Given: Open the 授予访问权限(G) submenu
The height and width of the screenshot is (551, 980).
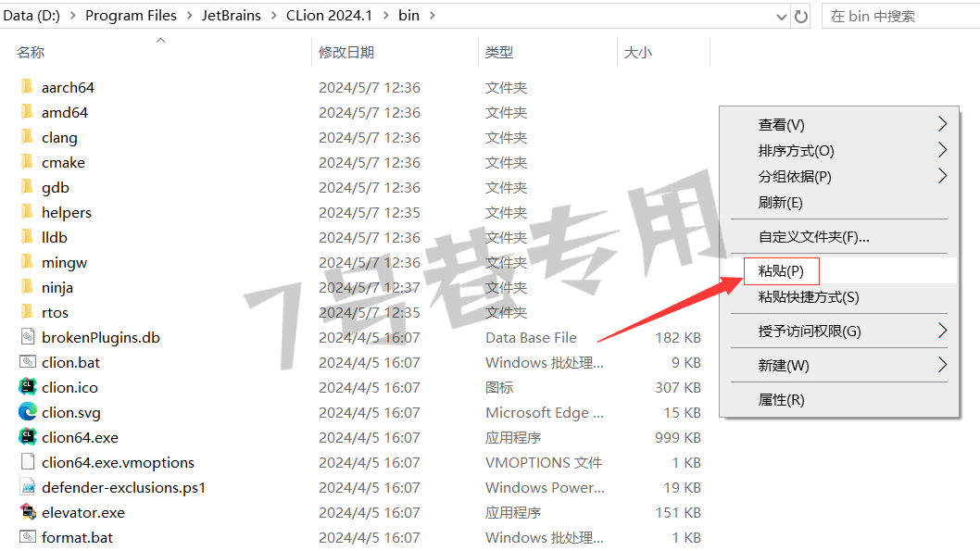Looking at the screenshot, I should [x=839, y=332].
